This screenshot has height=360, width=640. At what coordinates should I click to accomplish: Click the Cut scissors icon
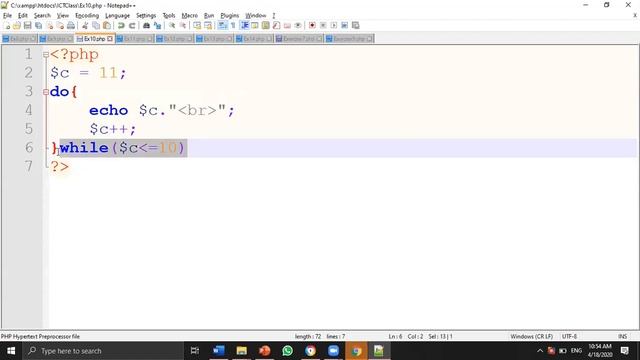85,25
